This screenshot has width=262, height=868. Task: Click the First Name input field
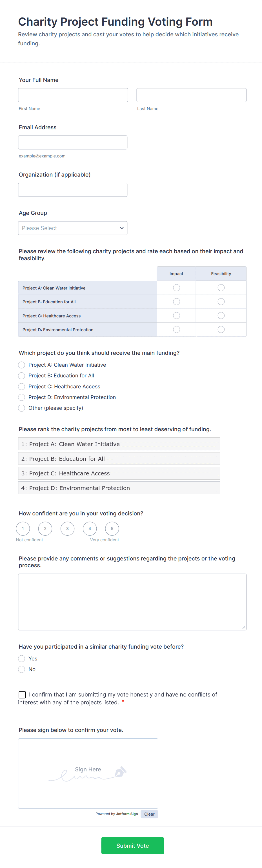point(73,95)
